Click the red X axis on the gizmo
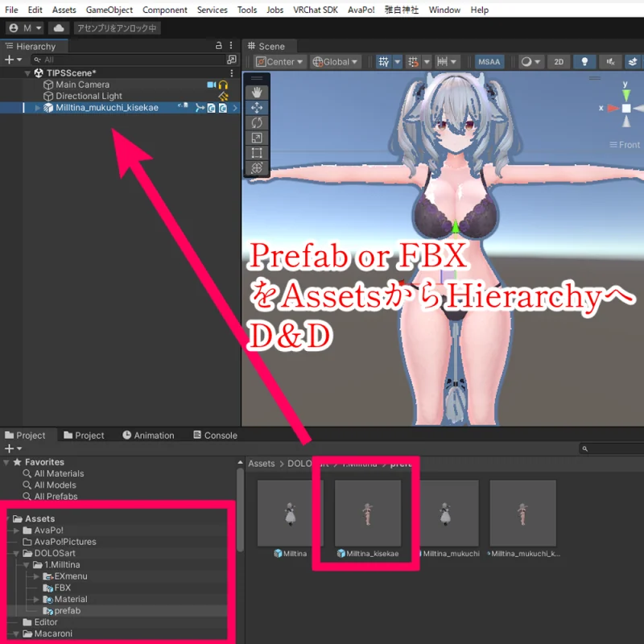This screenshot has height=644, width=644. click(x=613, y=108)
